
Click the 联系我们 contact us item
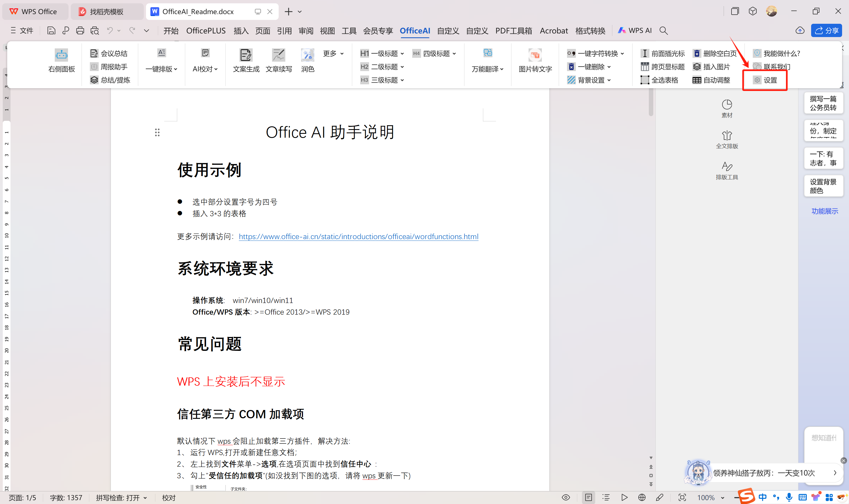click(772, 67)
